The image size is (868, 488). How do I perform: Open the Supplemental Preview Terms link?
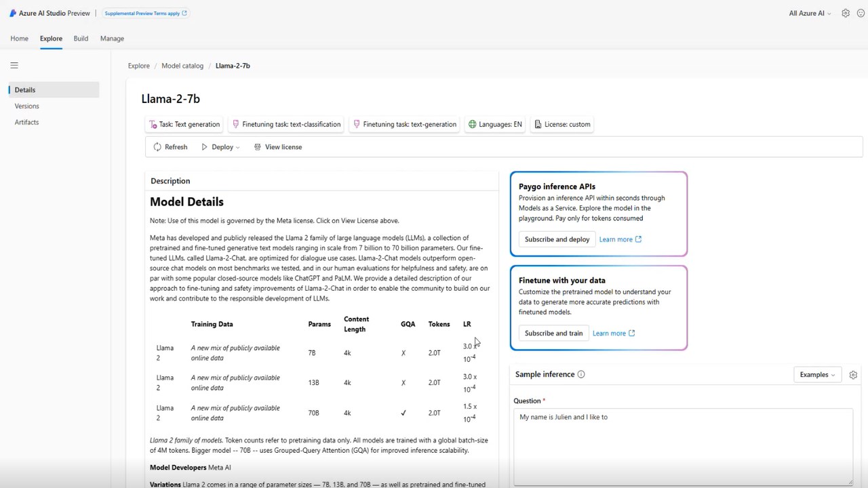146,13
